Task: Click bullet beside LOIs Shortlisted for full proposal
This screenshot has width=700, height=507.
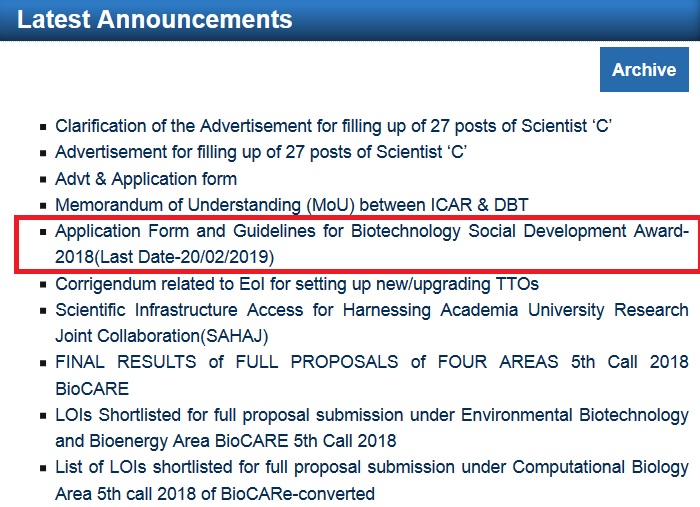Action: click(43, 416)
